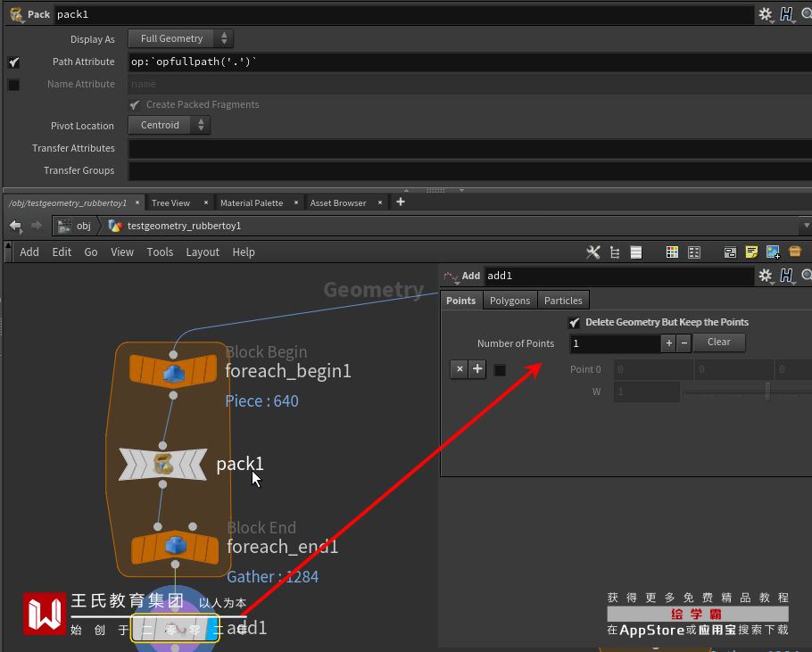The image size is (812, 652).
Task: Click the add1 node name field
Action: point(619,276)
